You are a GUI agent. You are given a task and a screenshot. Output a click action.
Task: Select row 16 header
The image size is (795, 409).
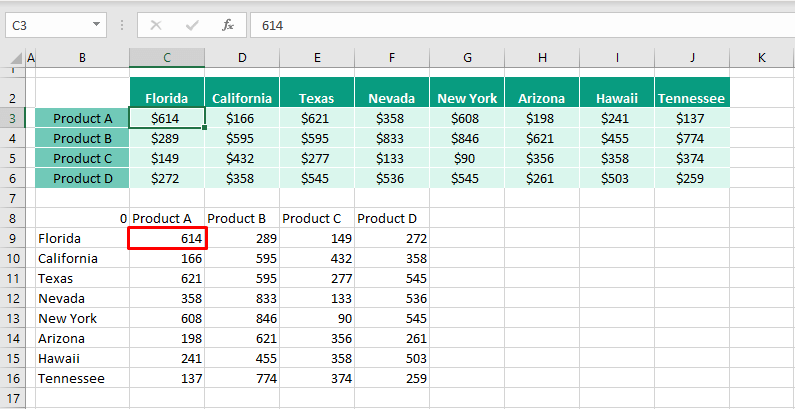click(x=12, y=378)
